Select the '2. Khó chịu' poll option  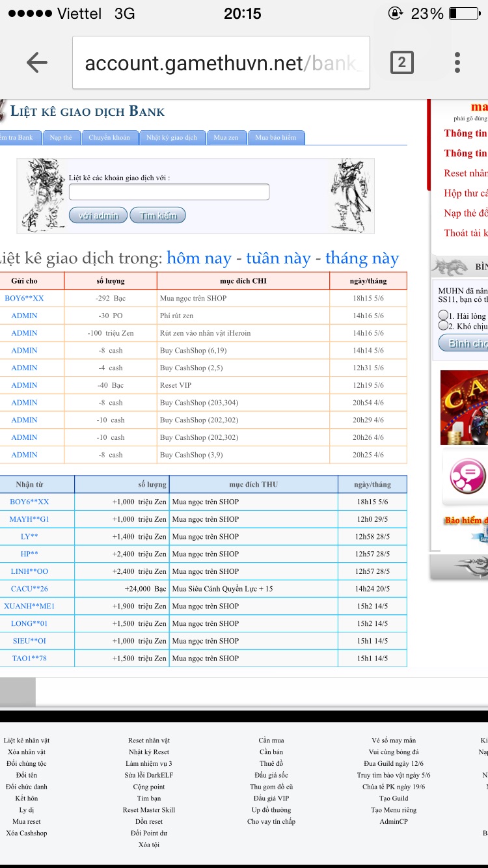444,326
